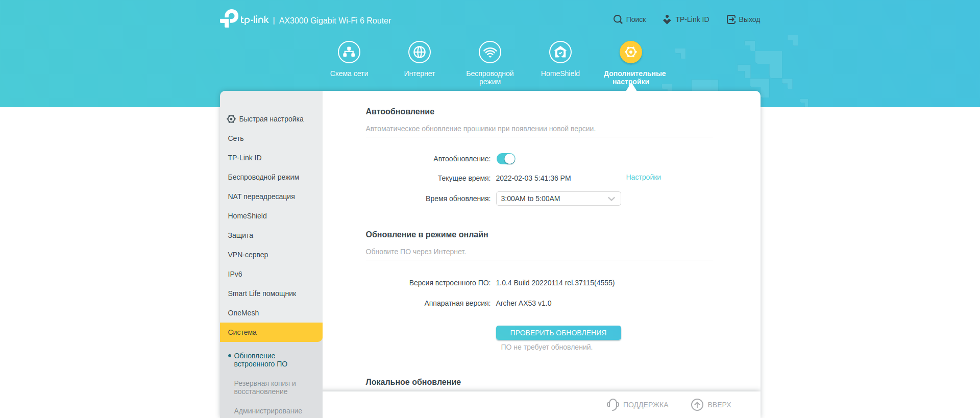This screenshot has width=980, height=418.
Task: Open OneMesh sidebar item
Action: coord(271,313)
